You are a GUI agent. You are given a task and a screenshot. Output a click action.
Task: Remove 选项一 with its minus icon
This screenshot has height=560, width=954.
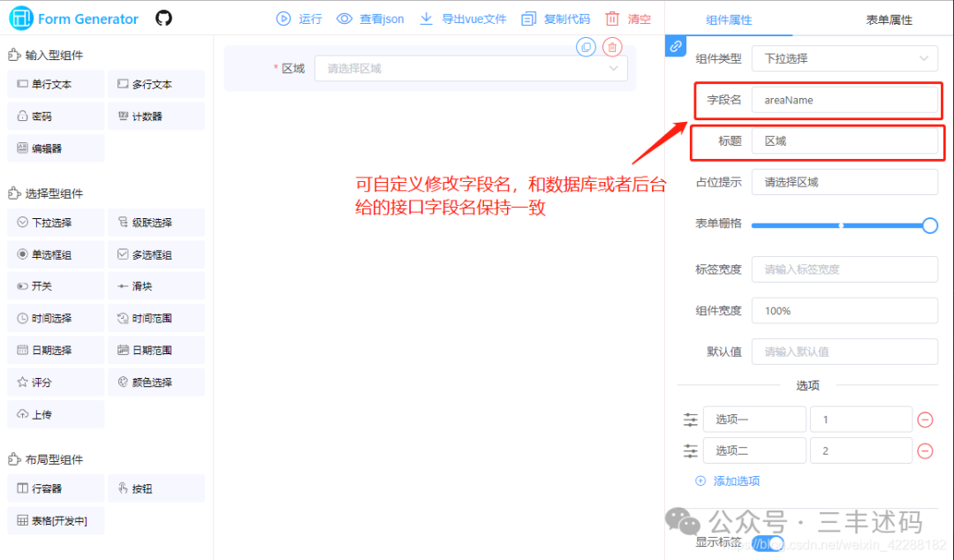click(925, 420)
